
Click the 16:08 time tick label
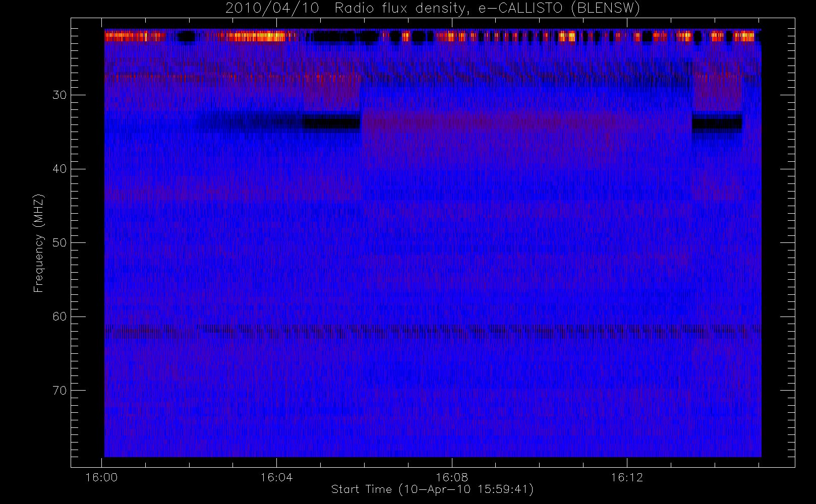[x=452, y=477]
